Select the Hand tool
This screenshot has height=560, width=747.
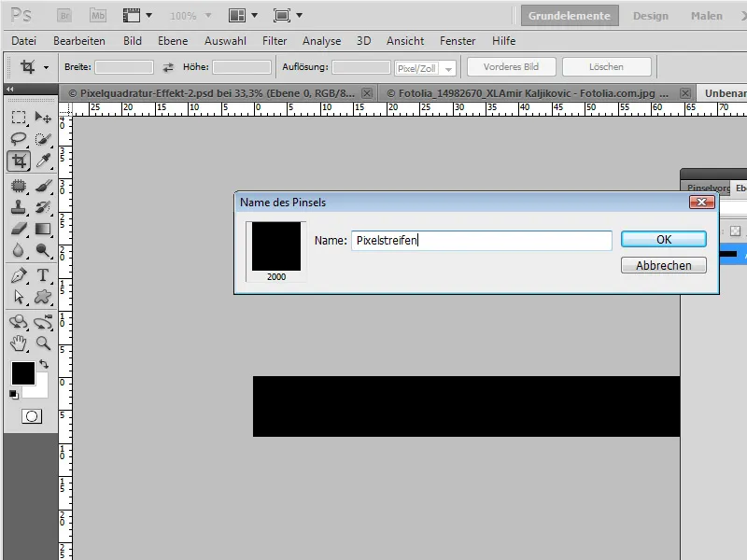pos(19,343)
